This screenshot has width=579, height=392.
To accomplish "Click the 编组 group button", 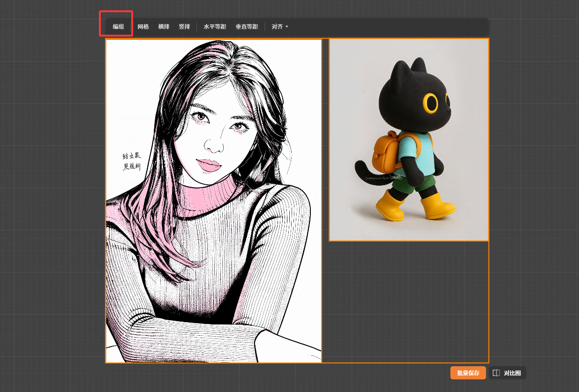I will pos(118,27).
